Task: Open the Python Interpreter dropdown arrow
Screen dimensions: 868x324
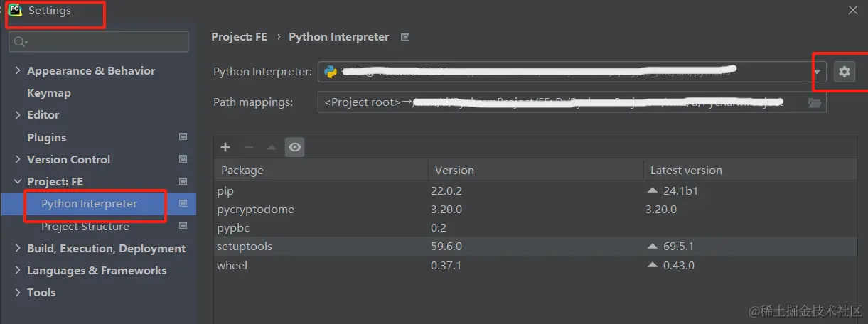Action: [818, 72]
